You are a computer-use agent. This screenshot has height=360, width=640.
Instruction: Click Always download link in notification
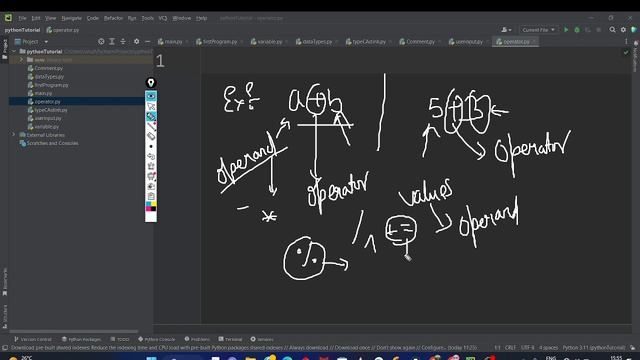tap(308, 348)
